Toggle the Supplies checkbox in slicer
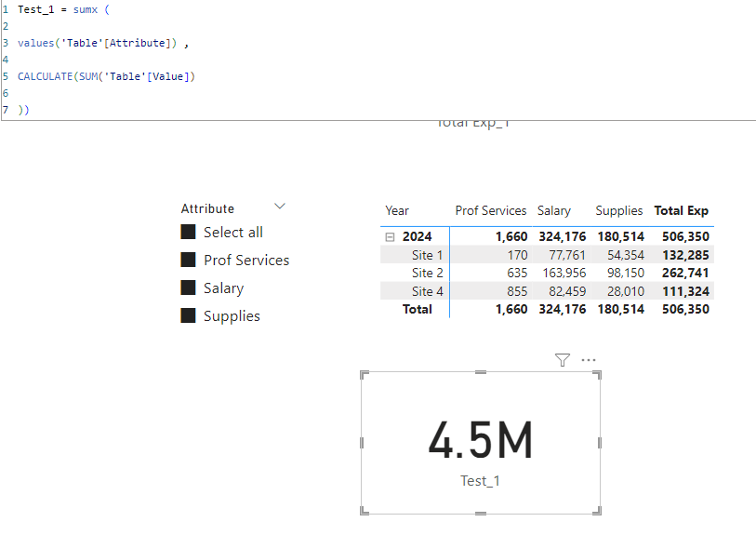The width and height of the screenshot is (756, 535). pyautogui.click(x=188, y=315)
